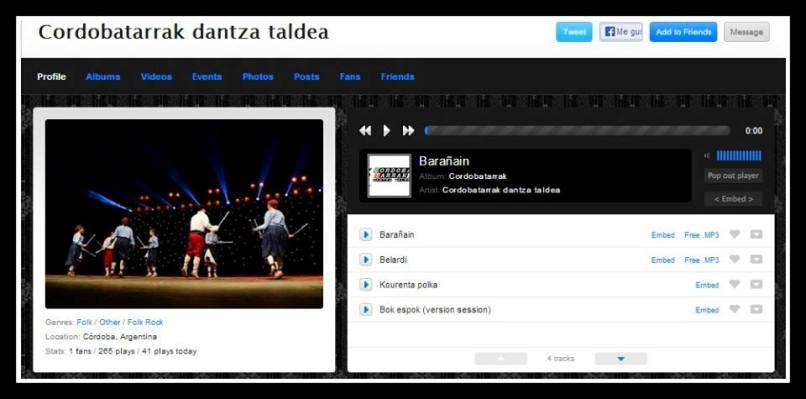
Task: Open the Folk genre link
Action: (84, 322)
